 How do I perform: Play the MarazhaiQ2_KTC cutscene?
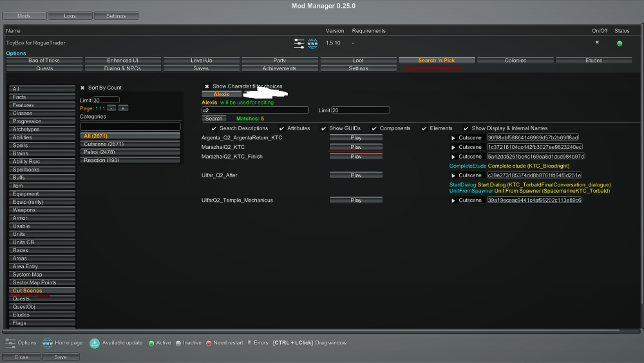pos(356,147)
